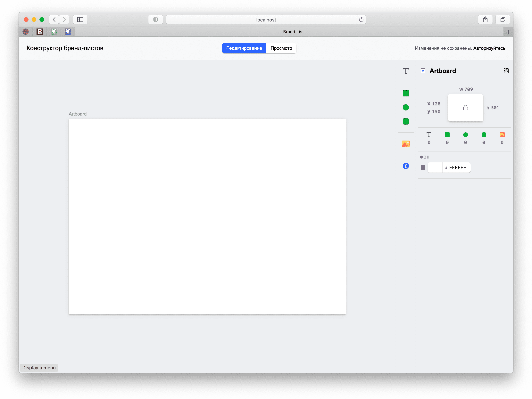
Task: Select the green square shape tool
Action: click(x=405, y=93)
